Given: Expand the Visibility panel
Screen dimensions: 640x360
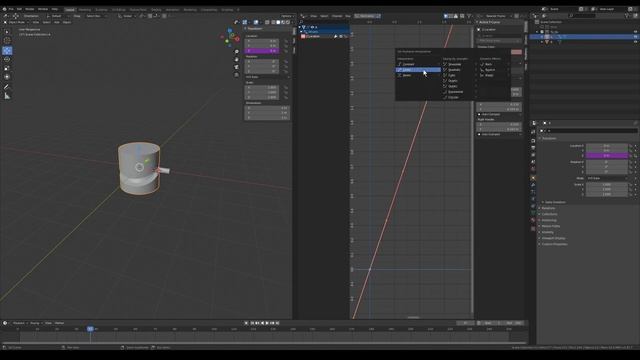Looking at the screenshot, I should click(547, 232).
